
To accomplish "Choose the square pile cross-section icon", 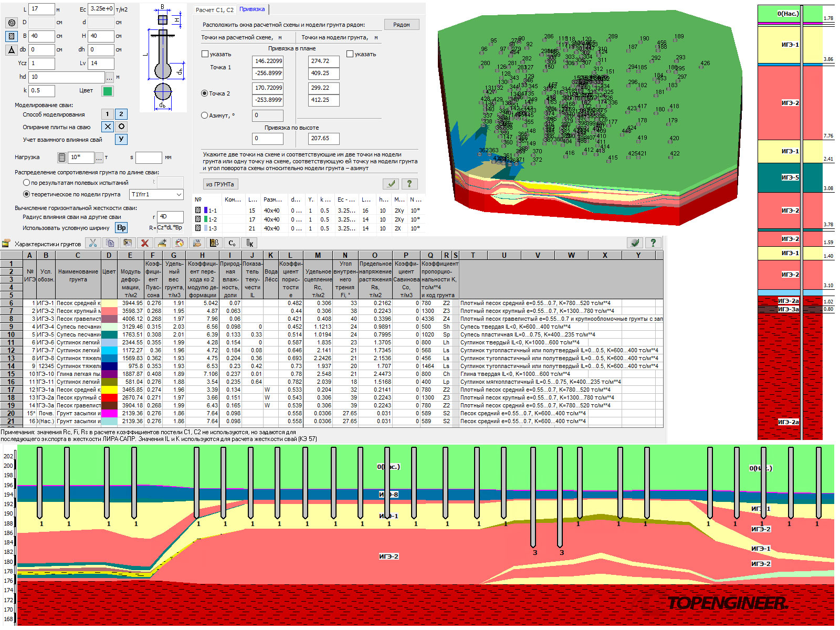I will [x=12, y=36].
